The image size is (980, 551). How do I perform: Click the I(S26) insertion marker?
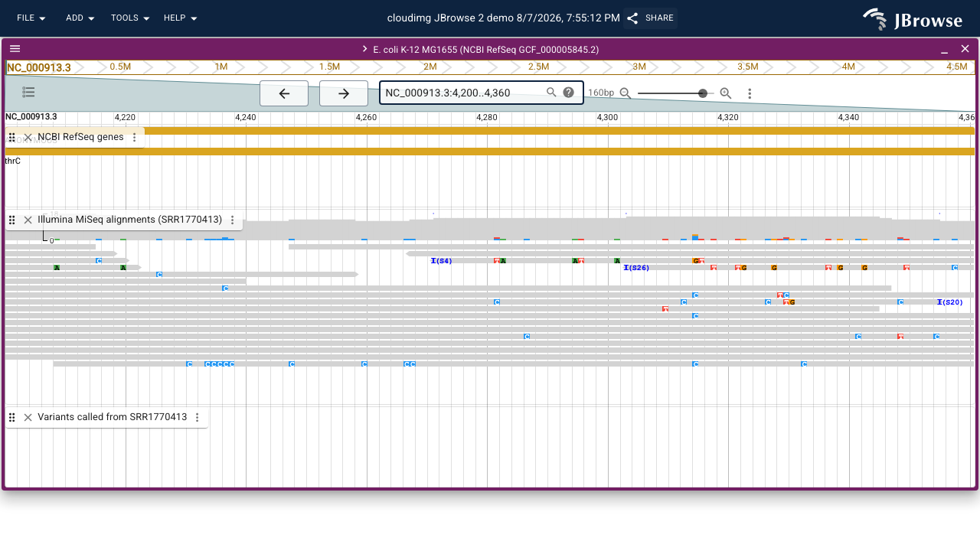[x=637, y=268]
